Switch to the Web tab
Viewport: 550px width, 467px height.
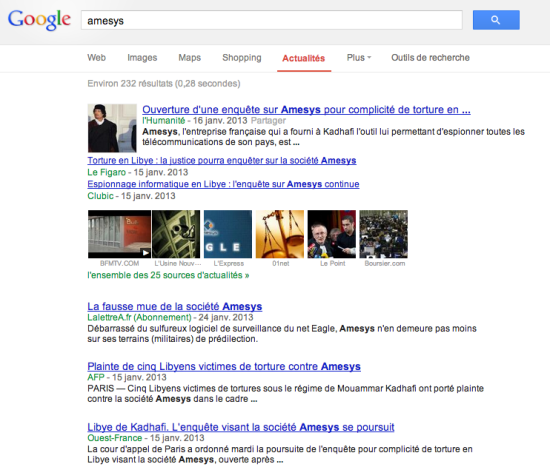click(96, 58)
